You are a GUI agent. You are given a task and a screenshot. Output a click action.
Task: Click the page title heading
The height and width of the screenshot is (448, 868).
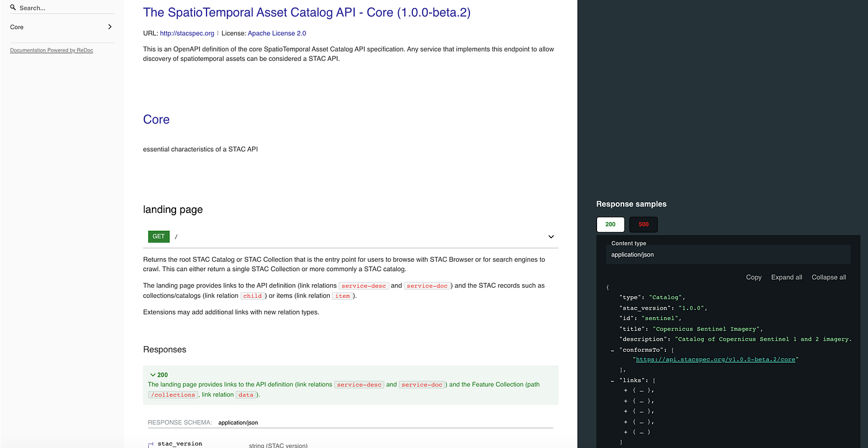coord(307,12)
